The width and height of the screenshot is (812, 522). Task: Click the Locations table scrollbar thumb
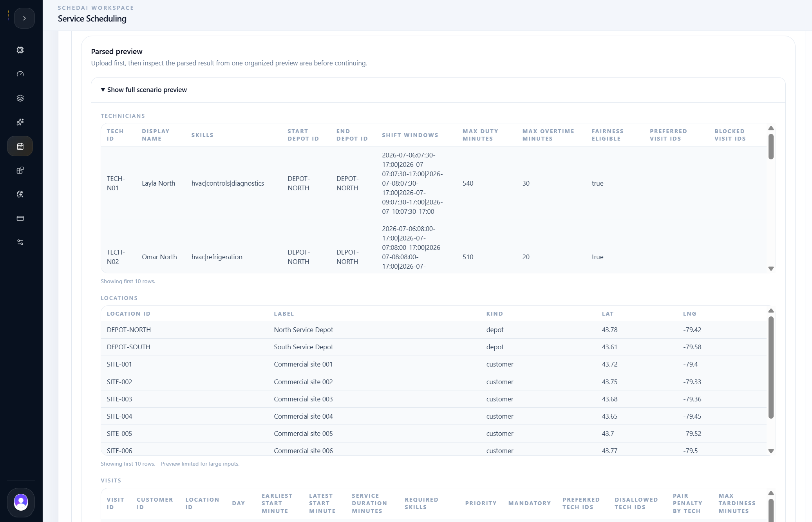tap(771, 367)
